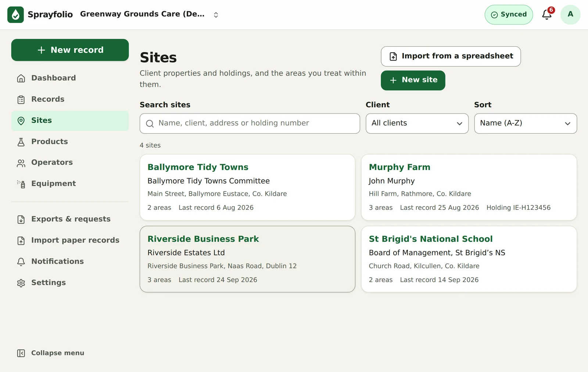The height and width of the screenshot is (372, 588).
Task: Select Sites in the sidebar
Action: tap(70, 121)
